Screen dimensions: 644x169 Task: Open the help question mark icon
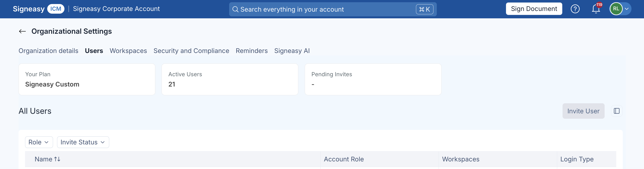(575, 9)
